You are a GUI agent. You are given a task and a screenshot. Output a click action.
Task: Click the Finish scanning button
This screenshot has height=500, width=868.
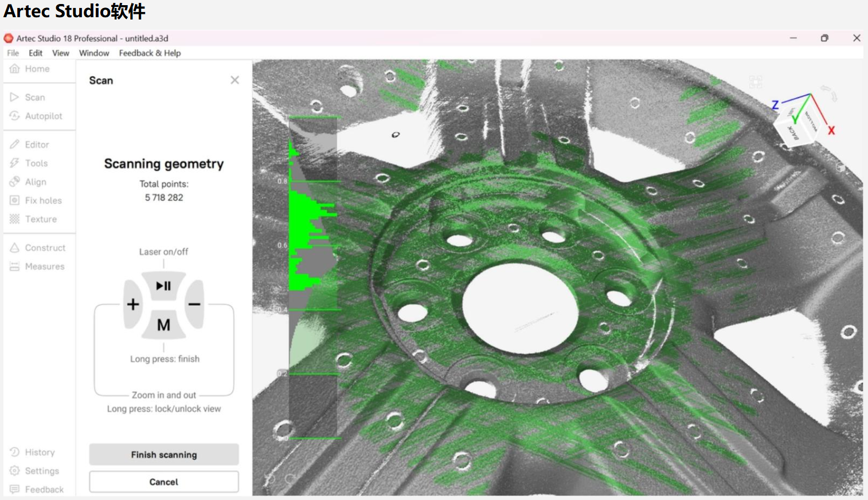click(x=164, y=455)
